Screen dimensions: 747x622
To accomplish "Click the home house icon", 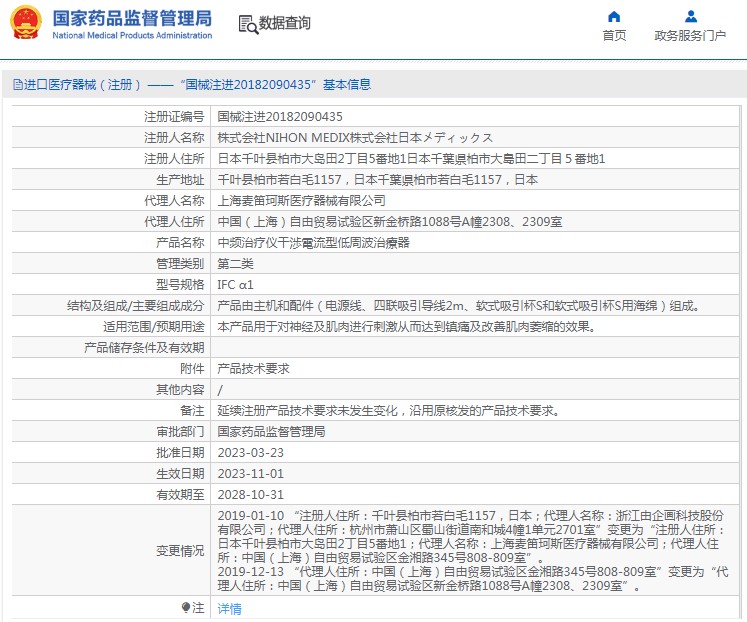I will (614, 17).
